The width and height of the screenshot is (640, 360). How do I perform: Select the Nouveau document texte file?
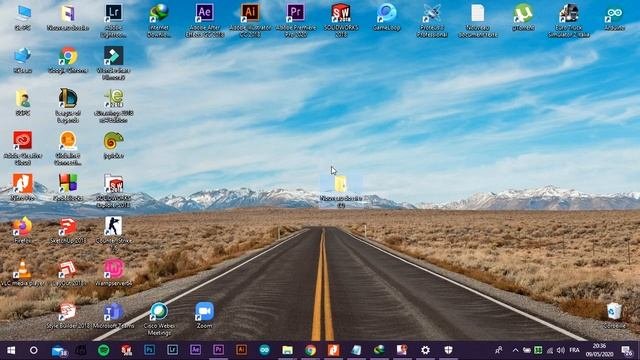pos(478,21)
